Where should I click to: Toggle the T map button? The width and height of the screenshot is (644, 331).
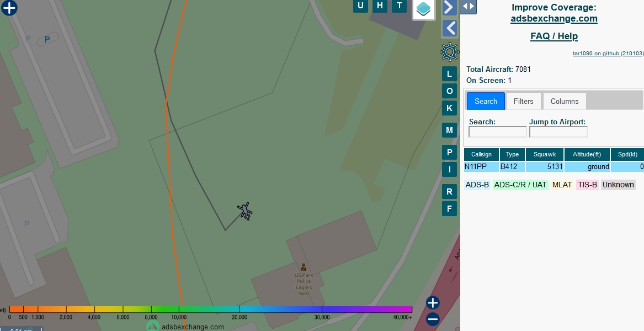click(x=399, y=6)
